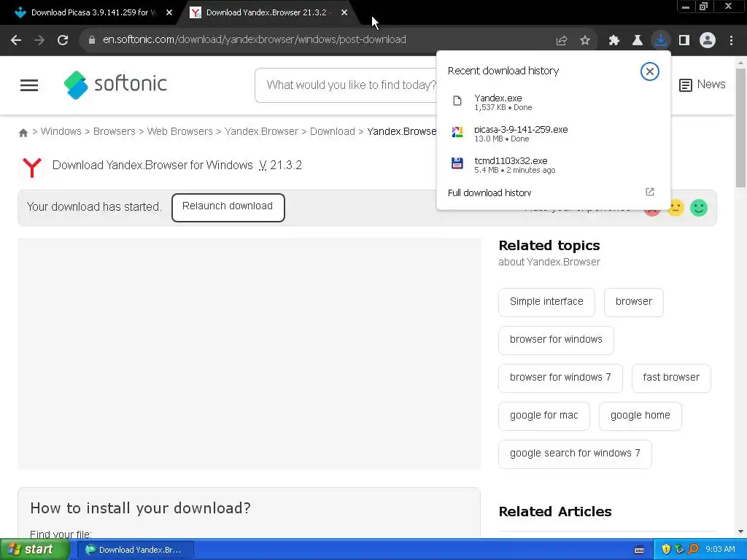Select 'google search for windows 7' tag
Image resolution: width=747 pixels, height=560 pixels.
(575, 454)
